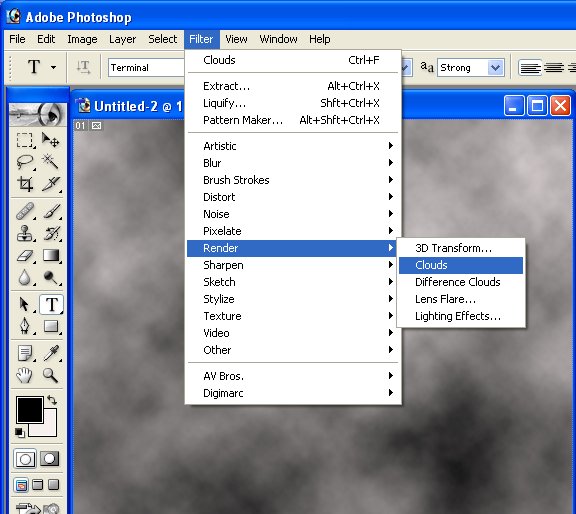Swap foreground and background colors
576x514 pixels.
52,400
